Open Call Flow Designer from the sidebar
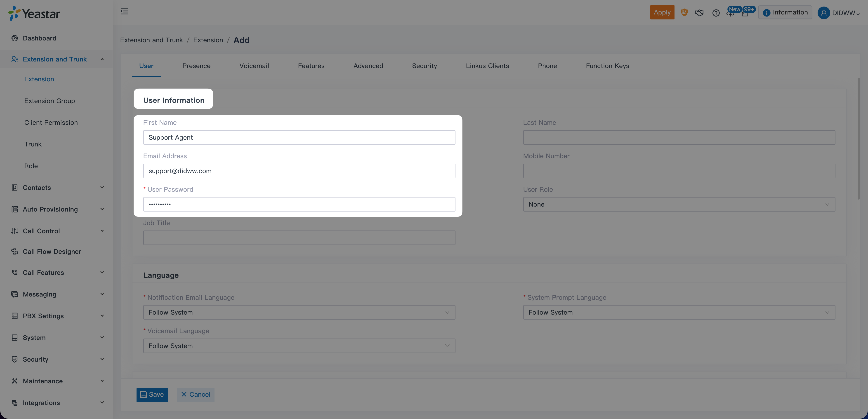 pos(52,252)
